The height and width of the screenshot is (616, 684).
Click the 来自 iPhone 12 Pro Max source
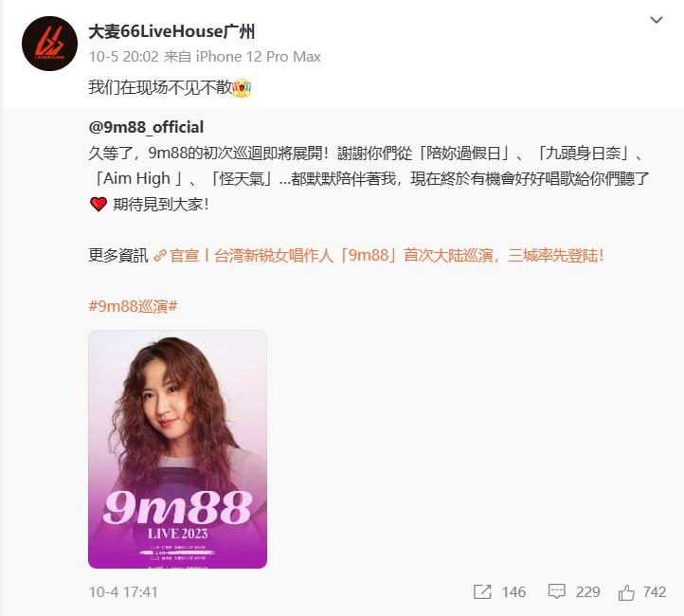click(243, 57)
